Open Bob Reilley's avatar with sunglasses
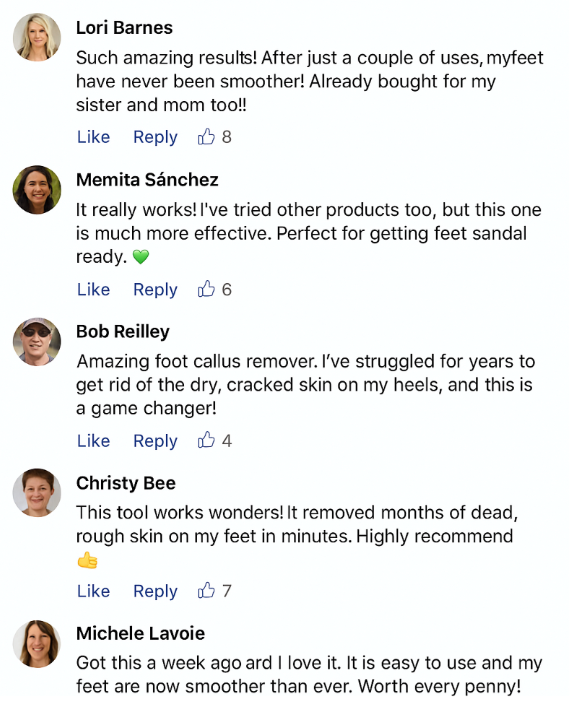582x728 pixels. [x=37, y=342]
